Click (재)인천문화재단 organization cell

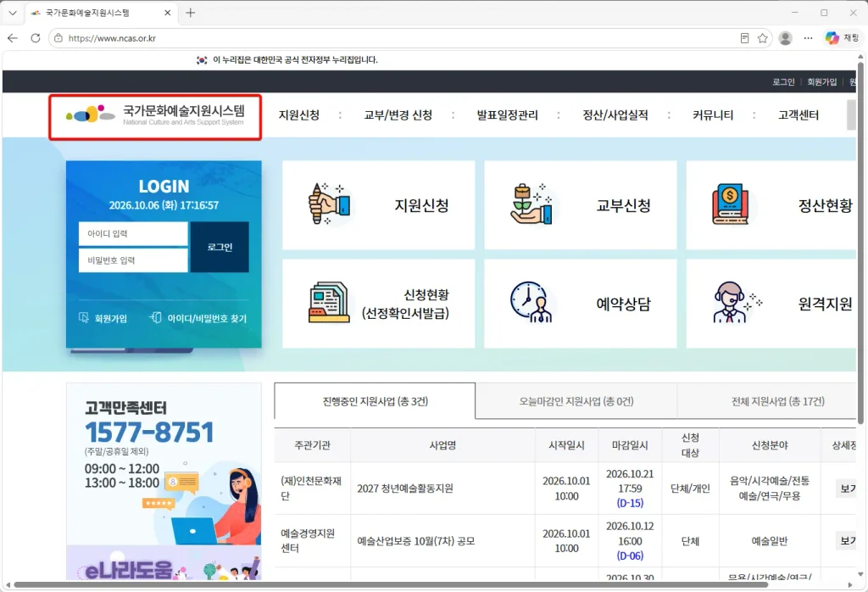(311, 488)
